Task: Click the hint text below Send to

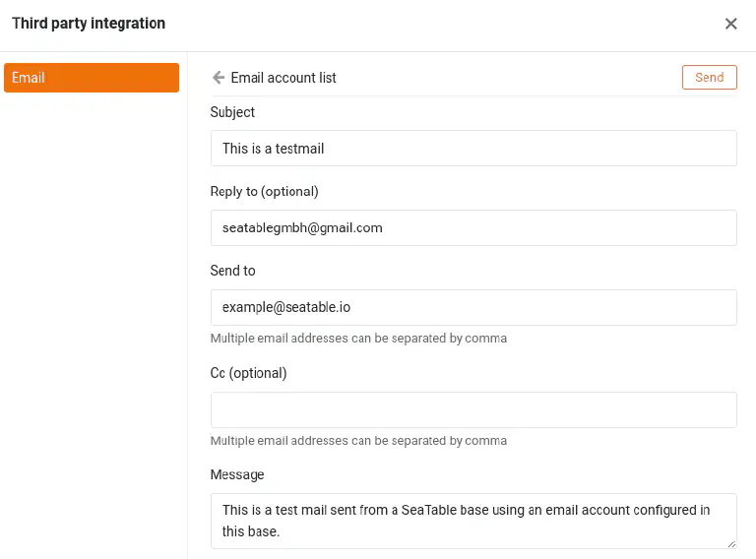Action: tap(358, 339)
